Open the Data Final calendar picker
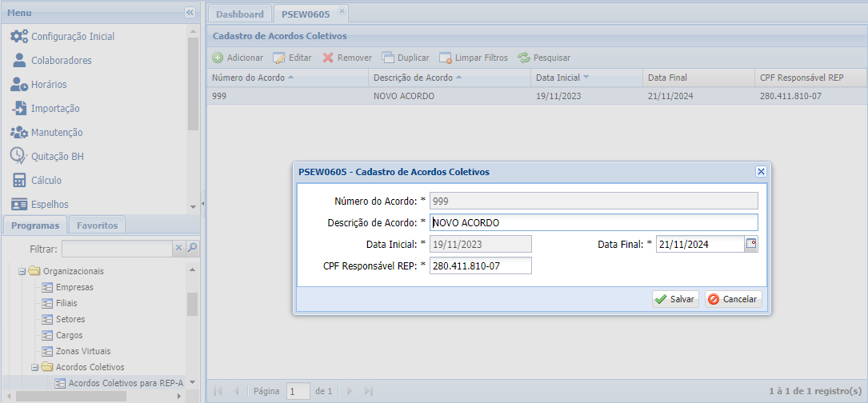The width and height of the screenshot is (868, 403). tap(751, 244)
